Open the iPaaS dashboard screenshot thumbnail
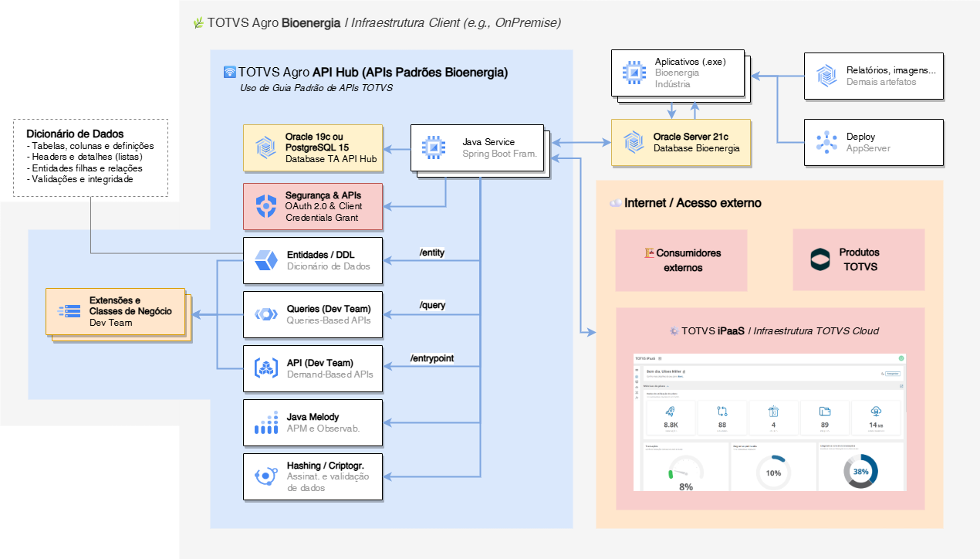The width and height of the screenshot is (980, 559). pyautogui.click(x=769, y=422)
